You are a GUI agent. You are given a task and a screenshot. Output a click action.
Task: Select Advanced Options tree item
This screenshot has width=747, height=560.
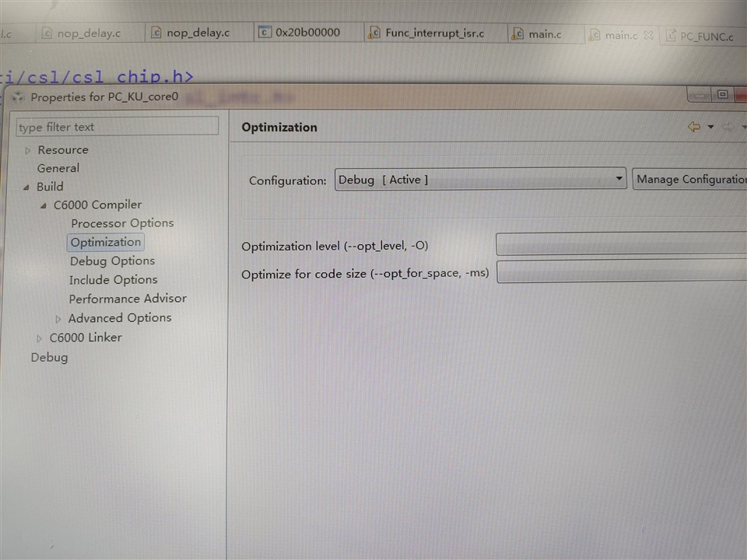(120, 317)
